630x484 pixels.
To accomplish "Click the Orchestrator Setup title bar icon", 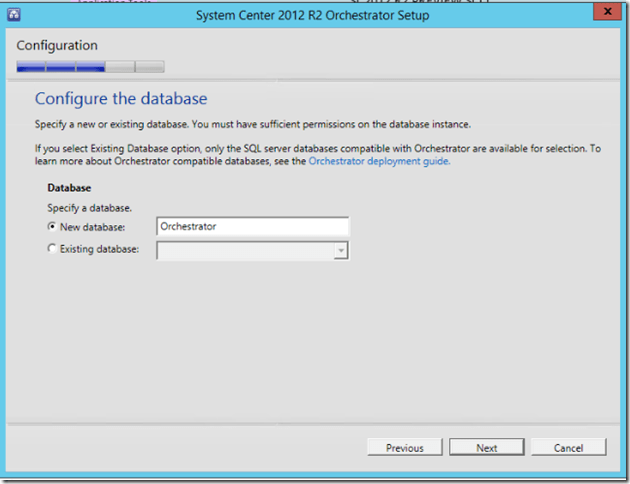I will 15,14.
